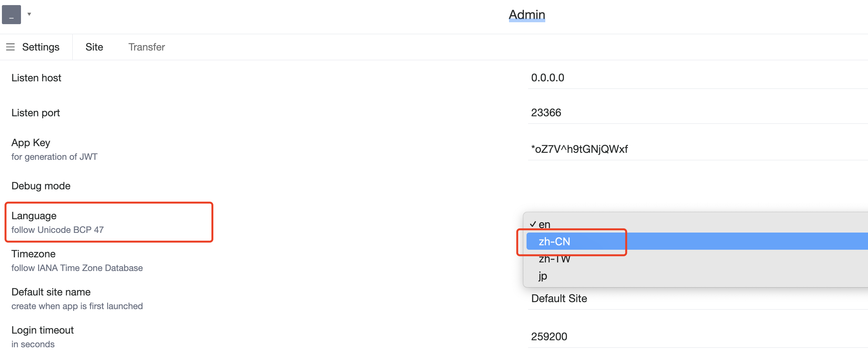
Task: Click the Language setting label
Action: pos(34,215)
